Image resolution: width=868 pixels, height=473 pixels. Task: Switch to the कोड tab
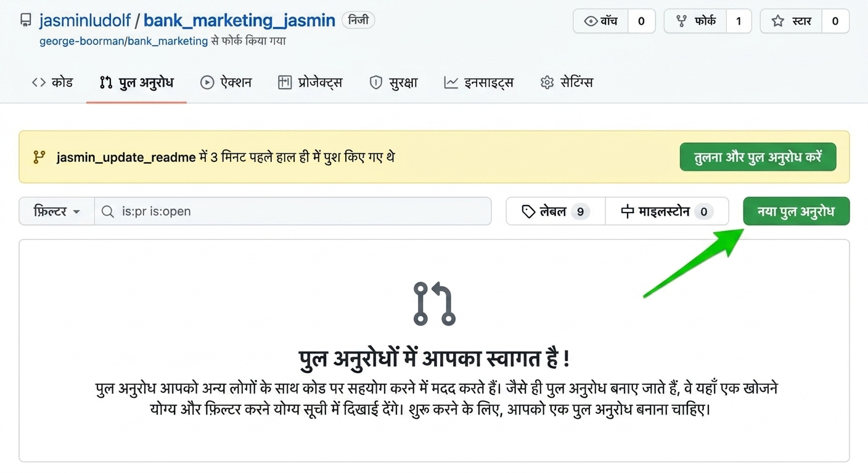pyautogui.click(x=52, y=83)
